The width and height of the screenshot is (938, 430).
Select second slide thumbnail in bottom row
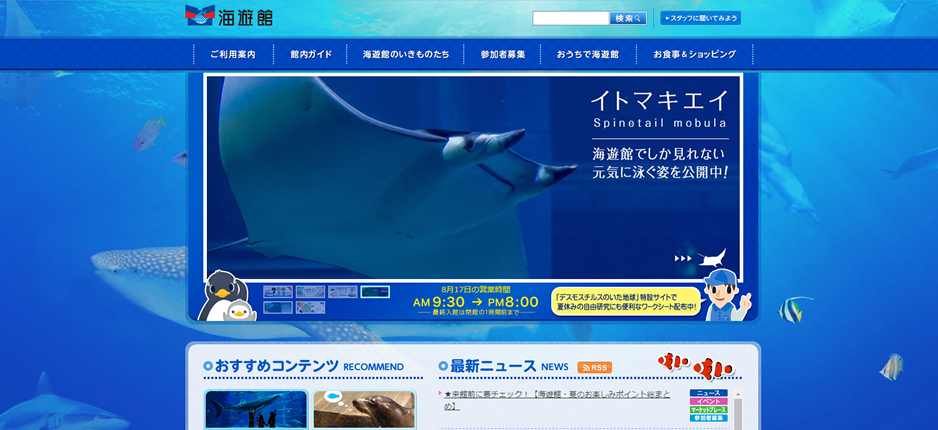tap(310, 307)
